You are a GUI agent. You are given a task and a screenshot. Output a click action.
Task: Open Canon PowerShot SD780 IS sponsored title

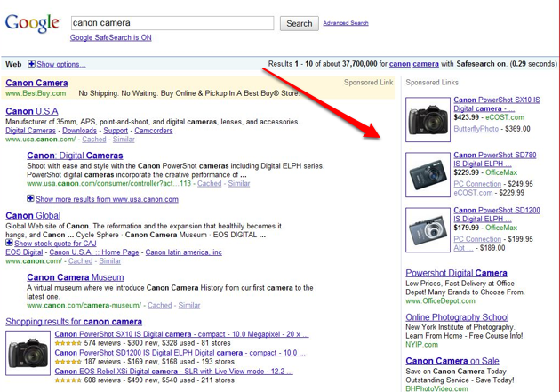495,159
